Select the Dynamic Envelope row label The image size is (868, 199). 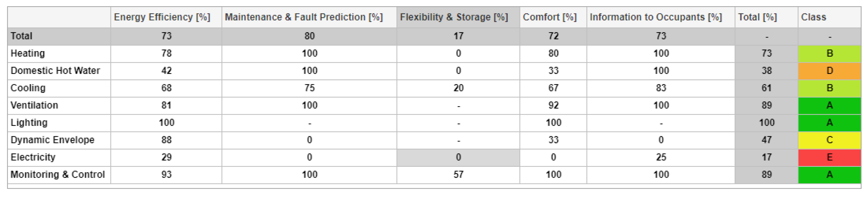[52, 140]
